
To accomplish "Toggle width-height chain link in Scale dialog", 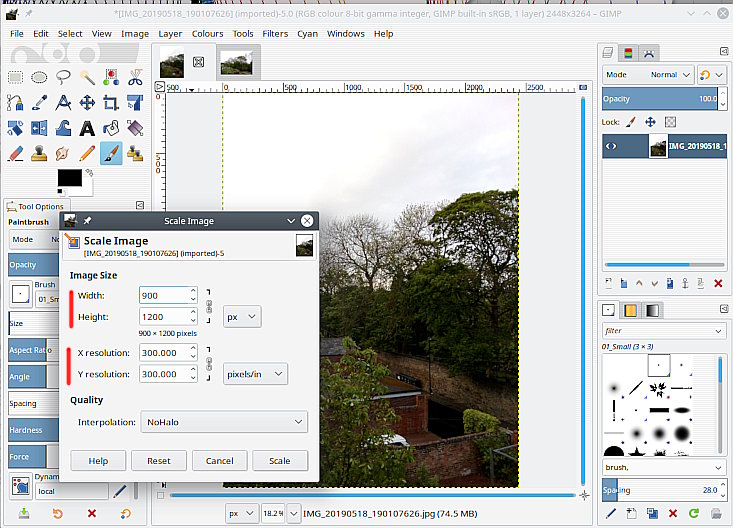I will [x=209, y=305].
